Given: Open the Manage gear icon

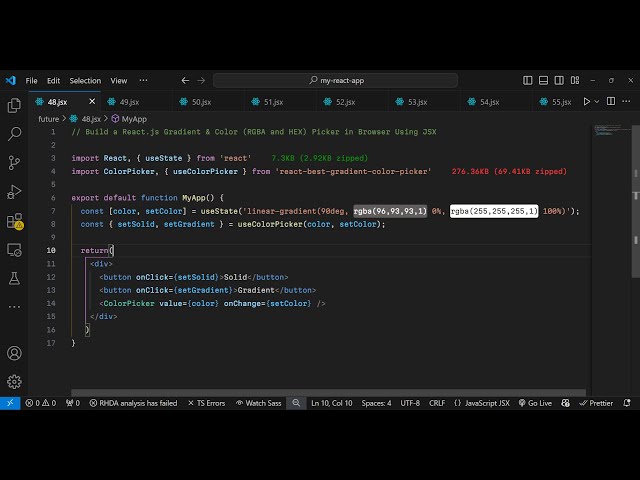Looking at the screenshot, I should [x=14, y=381].
